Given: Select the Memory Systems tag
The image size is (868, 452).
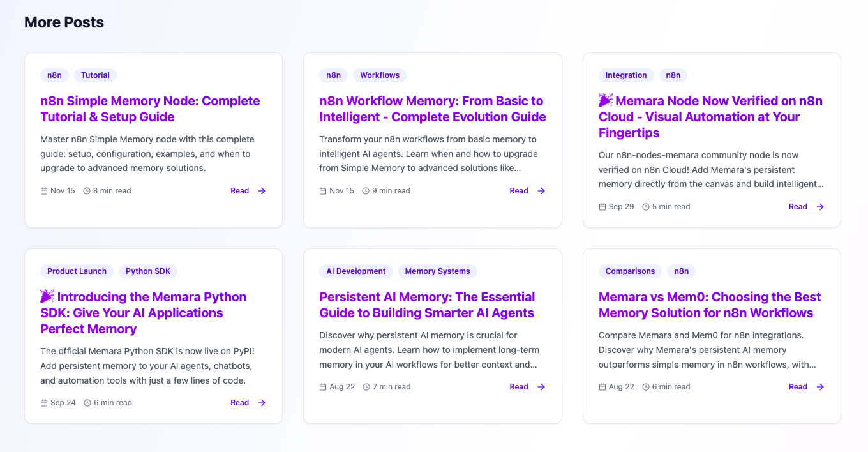Looking at the screenshot, I should [x=437, y=271].
